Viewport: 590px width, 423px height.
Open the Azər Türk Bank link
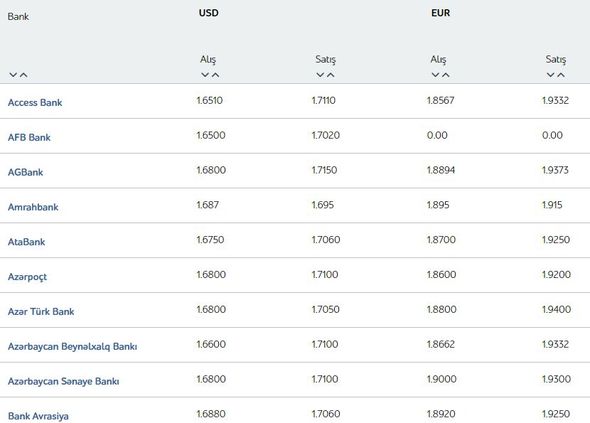[x=41, y=311]
